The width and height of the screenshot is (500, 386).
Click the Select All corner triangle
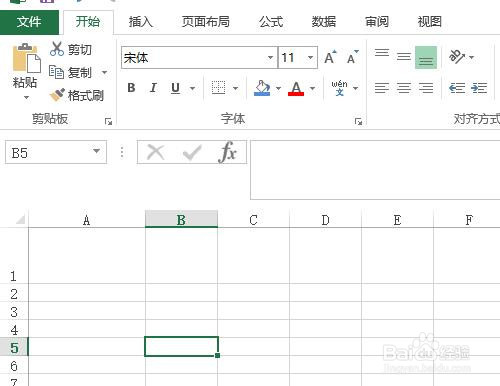coord(20,219)
